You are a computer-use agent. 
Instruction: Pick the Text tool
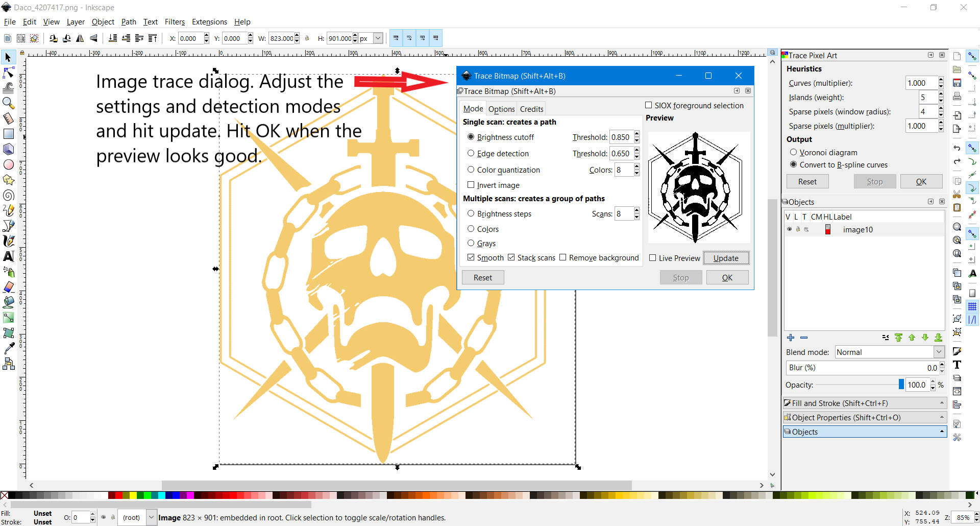[8, 256]
